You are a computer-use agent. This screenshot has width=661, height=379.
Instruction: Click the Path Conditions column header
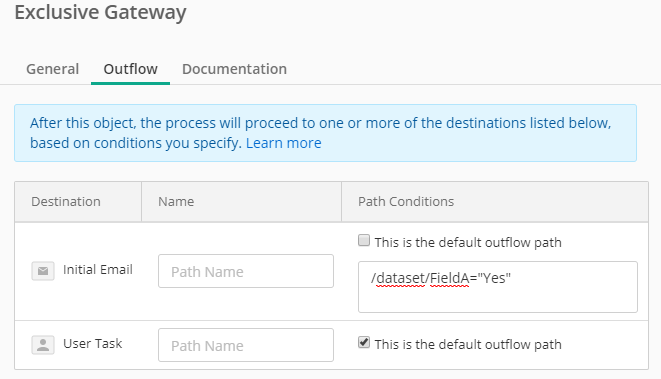pos(406,202)
